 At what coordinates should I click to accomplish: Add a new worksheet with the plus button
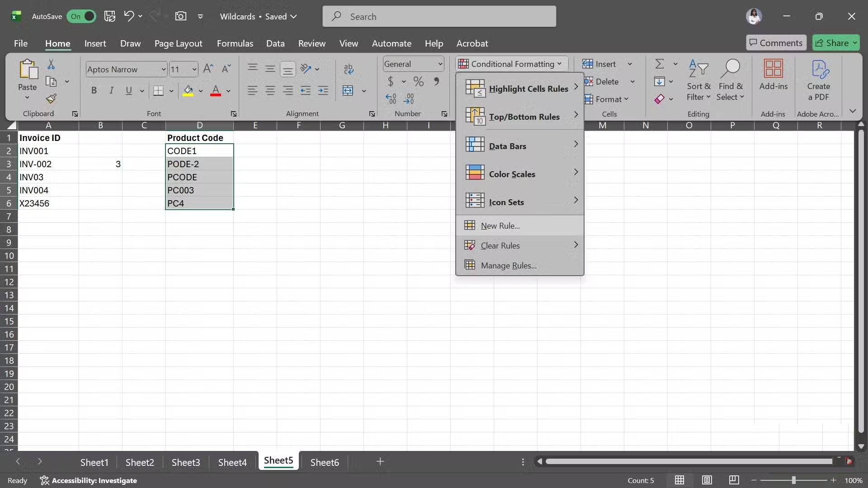[380, 462]
